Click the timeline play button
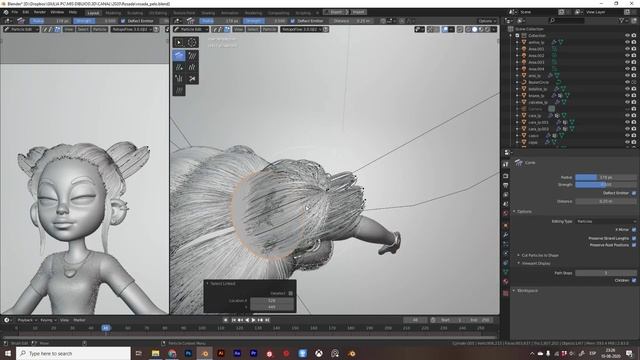The image size is (640, 360). pos(253,320)
